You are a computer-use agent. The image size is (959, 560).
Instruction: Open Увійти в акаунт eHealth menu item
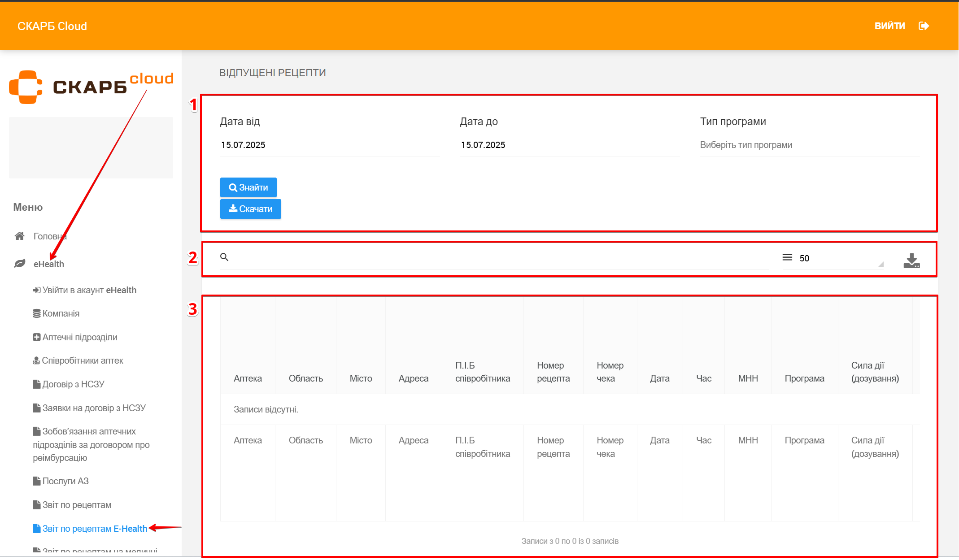coord(85,290)
